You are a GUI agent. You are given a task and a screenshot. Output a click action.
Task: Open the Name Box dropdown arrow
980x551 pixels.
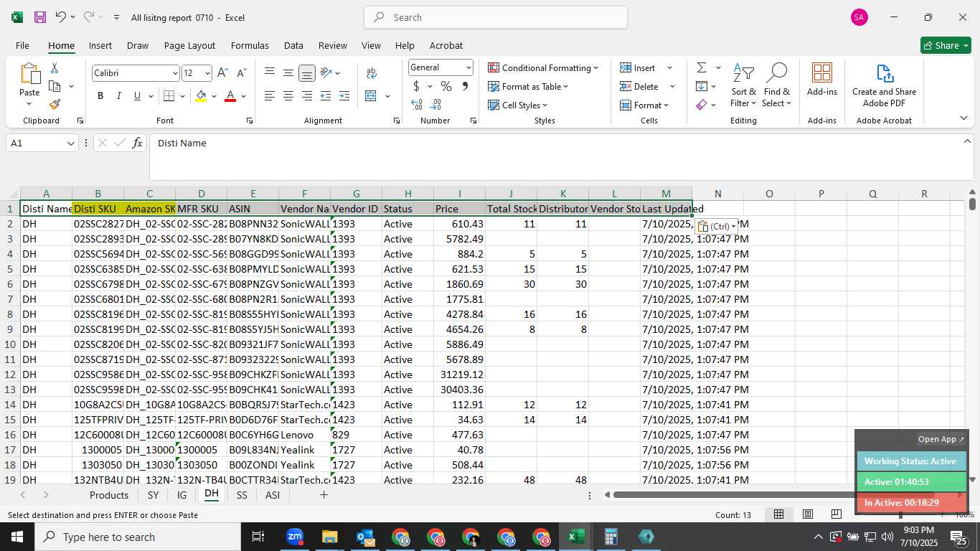coord(70,143)
